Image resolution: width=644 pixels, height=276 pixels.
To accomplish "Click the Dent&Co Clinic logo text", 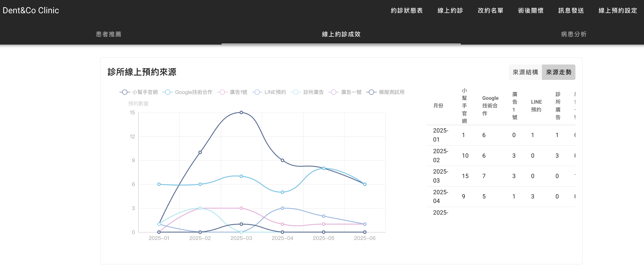I will click(x=31, y=10).
